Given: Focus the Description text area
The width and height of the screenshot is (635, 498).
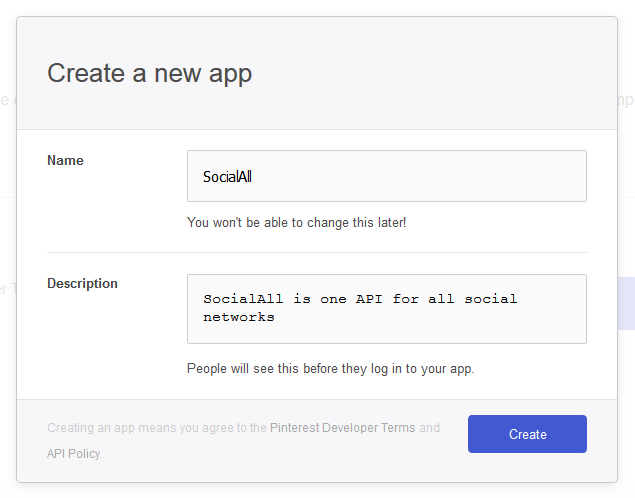Looking at the screenshot, I should [x=387, y=309].
